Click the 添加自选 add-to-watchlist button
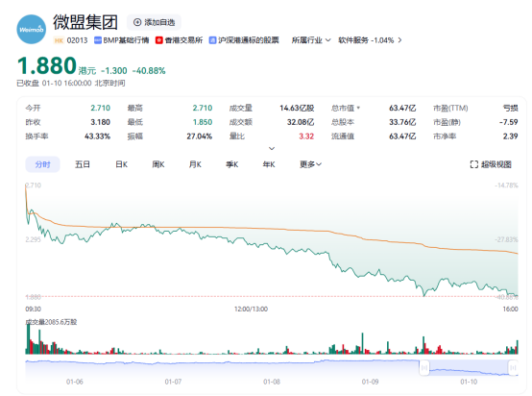 point(154,22)
